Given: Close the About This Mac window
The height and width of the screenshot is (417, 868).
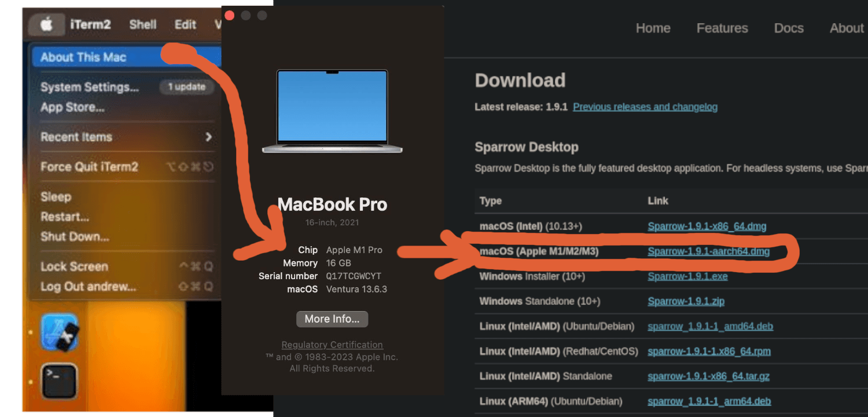Looking at the screenshot, I should click(230, 16).
